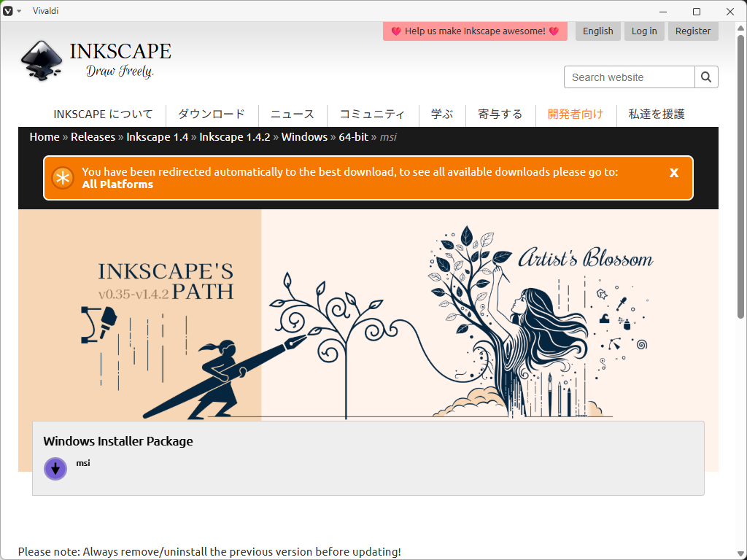Viewport: 747px width, 560px height.
Task: Focus the Search website field
Action: tap(630, 77)
